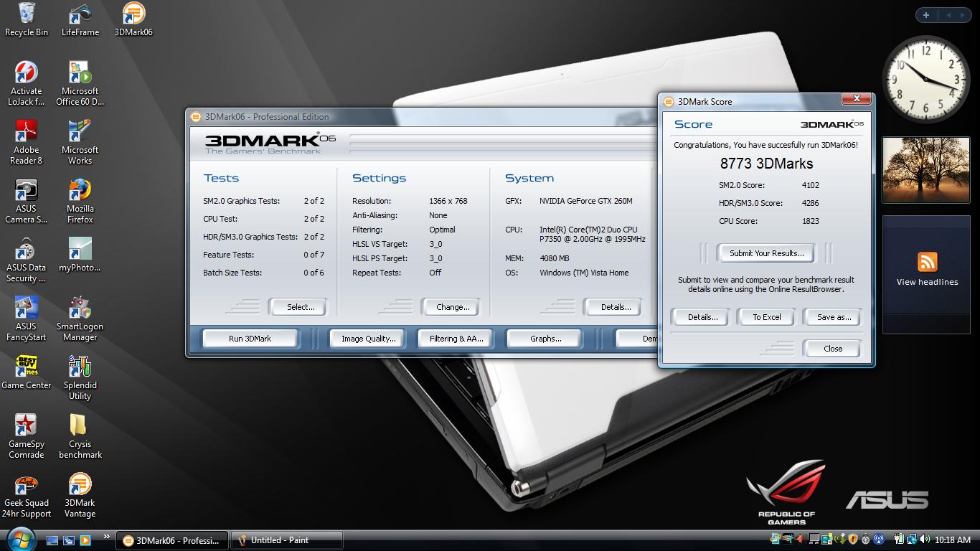980x551 pixels.
Task: Click Batch Size Tests 0 of 6 value
Action: pos(314,273)
